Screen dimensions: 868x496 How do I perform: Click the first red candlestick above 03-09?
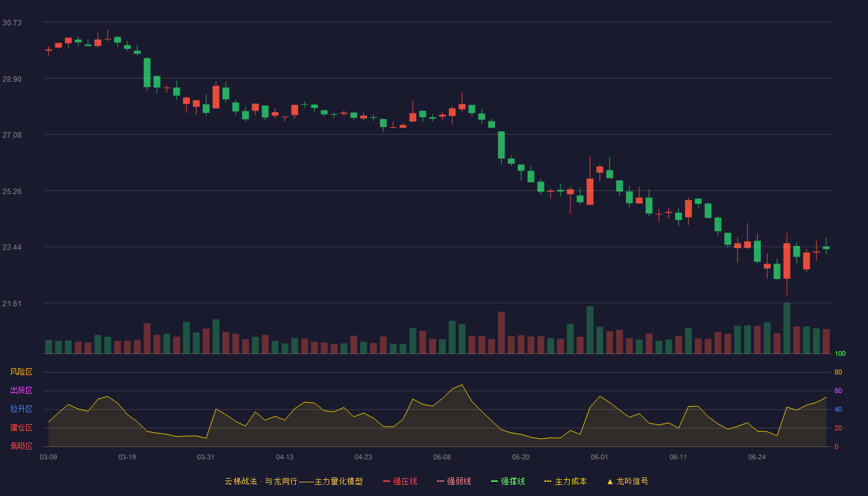click(48, 50)
